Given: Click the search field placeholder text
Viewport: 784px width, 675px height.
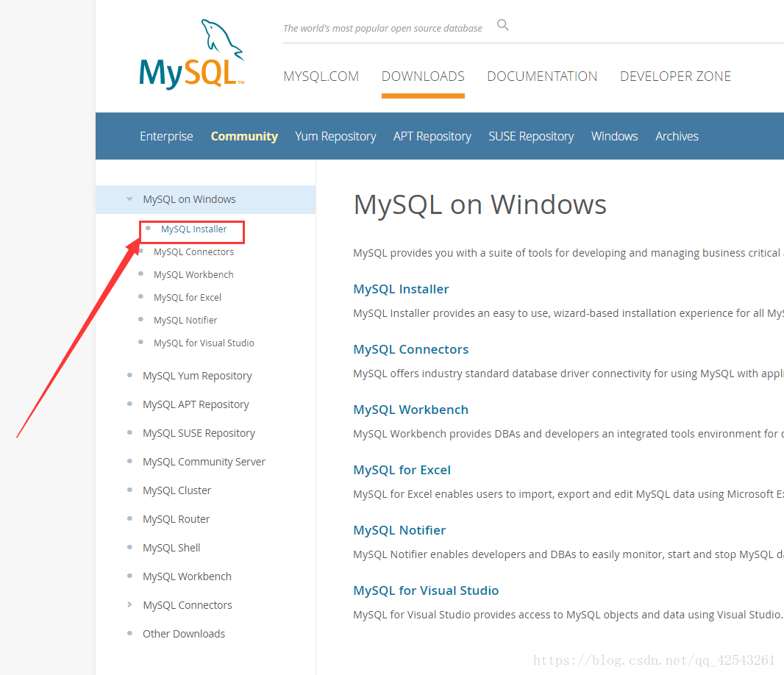Looking at the screenshot, I should [382, 29].
